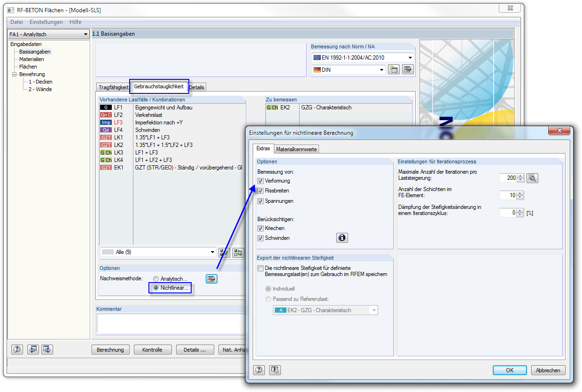The height and width of the screenshot is (392, 582).
Task: Select 2 - Wände in the tree
Action: tap(40, 89)
